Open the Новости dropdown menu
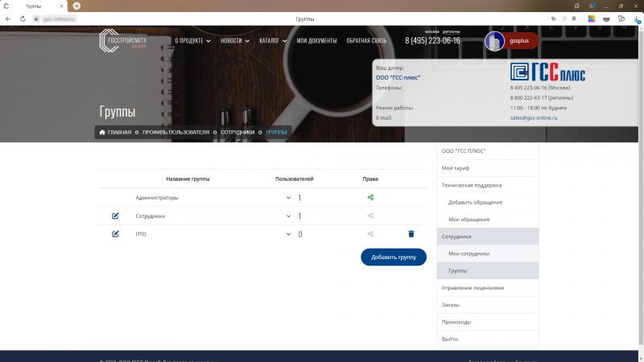644x362 pixels. click(x=235, y=41)
